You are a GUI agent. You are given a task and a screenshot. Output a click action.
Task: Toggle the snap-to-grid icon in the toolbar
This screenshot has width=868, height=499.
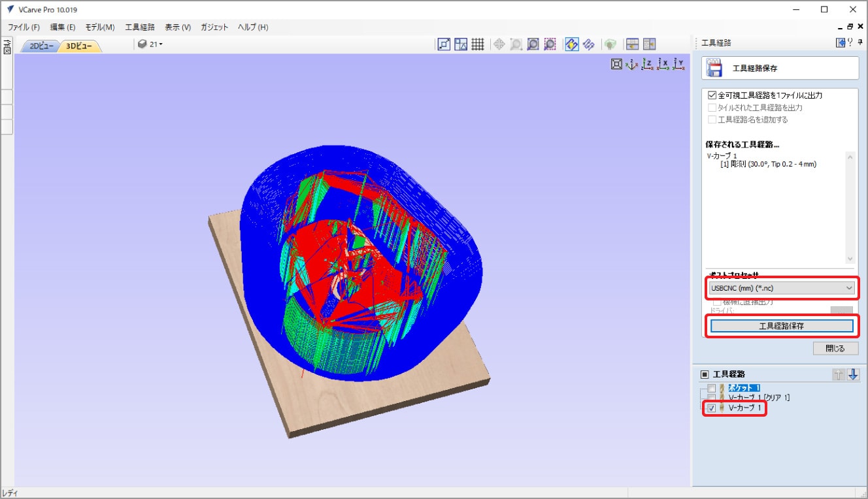[478, 44]
